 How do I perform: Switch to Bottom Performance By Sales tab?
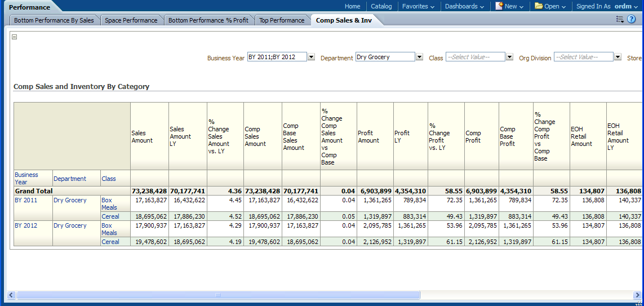pyautogui.click(x=54, y=20)
